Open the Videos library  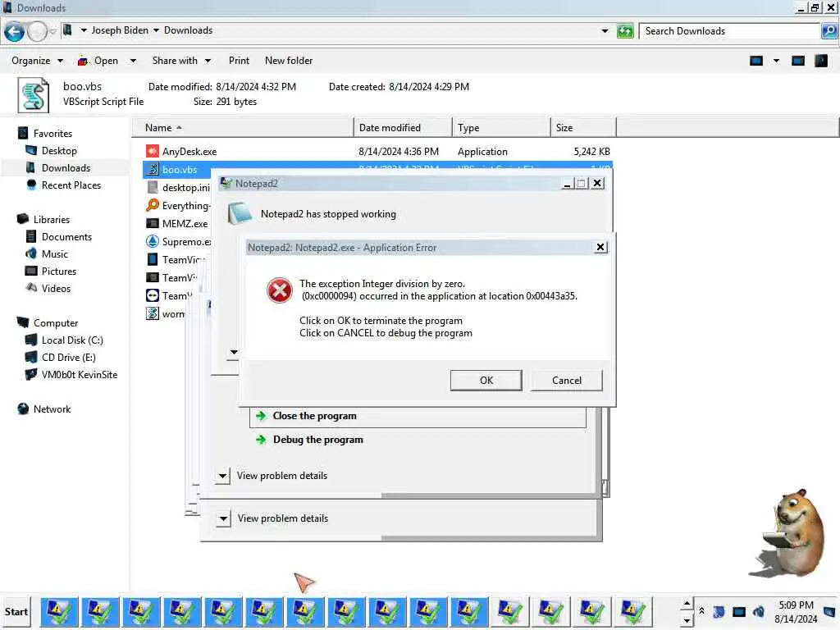pos(56,288)
